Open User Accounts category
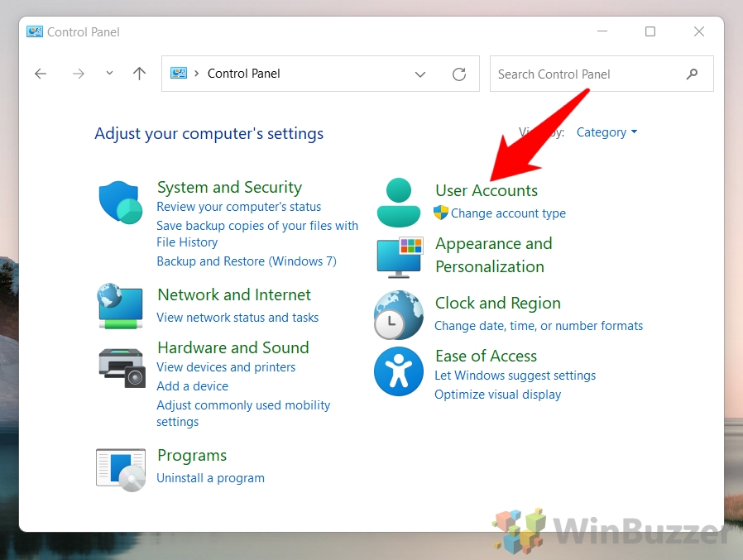Screen dimensions: 743x560 (487, 190)
